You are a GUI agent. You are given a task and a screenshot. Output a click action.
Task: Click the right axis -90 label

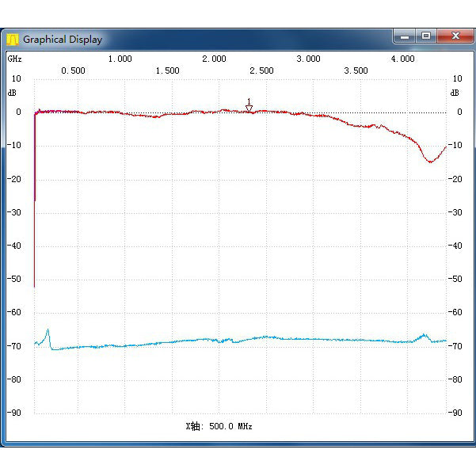[x=456, y=413]
